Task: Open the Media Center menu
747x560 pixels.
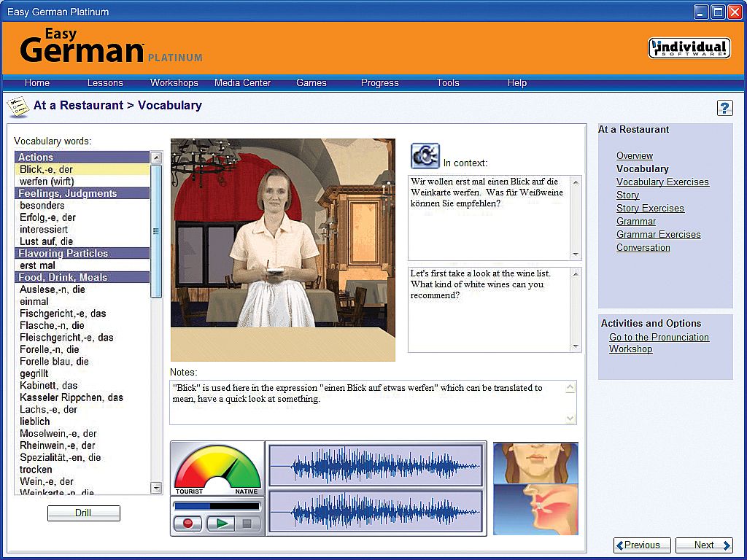Action: [x=242, y=83]
